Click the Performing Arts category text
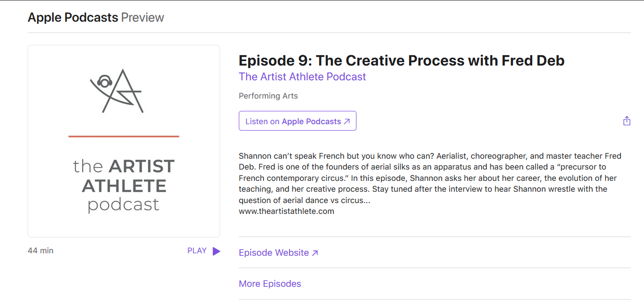 (268, 96)
